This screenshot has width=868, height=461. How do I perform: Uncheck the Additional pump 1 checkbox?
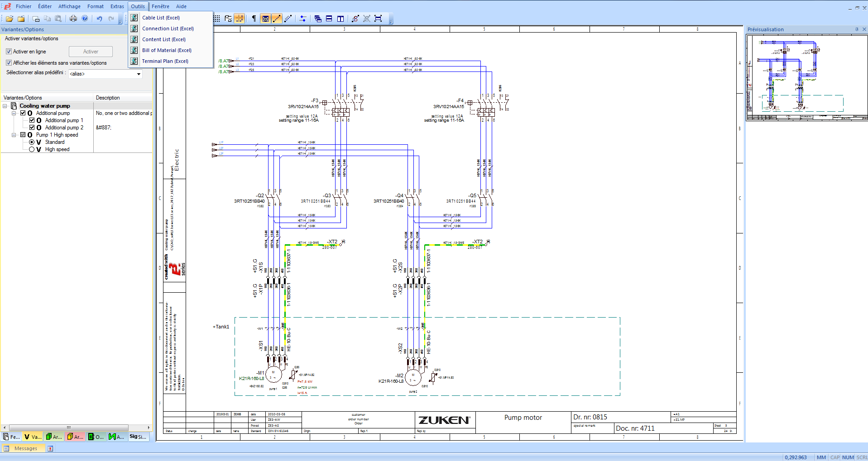(x=32, y=120)
